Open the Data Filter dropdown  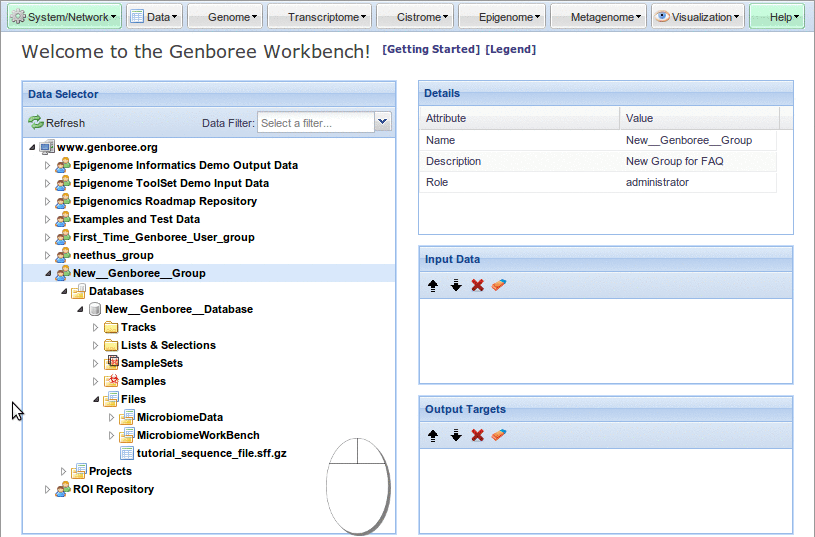[382, 122]
